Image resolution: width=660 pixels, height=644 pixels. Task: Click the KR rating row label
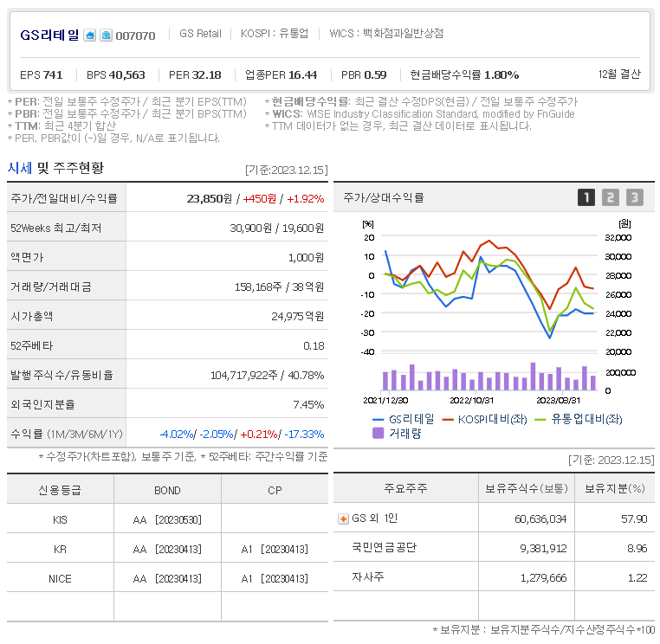point(60,549)
